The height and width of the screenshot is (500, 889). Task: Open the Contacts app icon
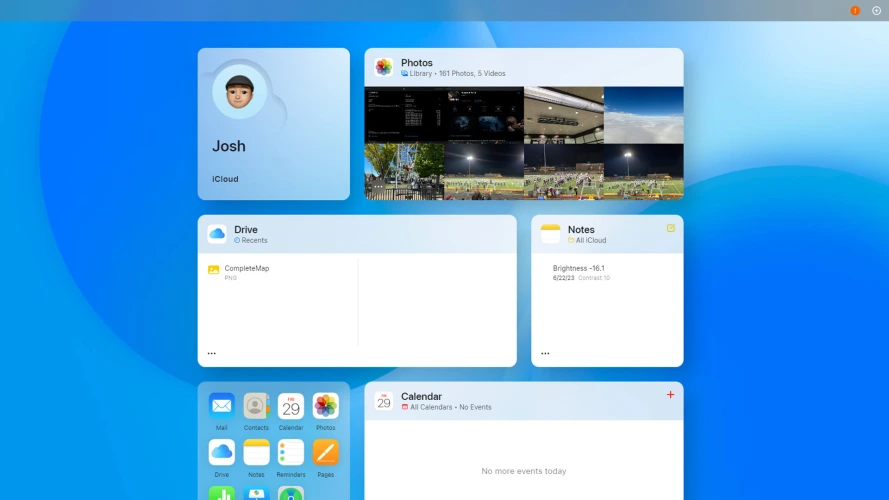point(256,406)
